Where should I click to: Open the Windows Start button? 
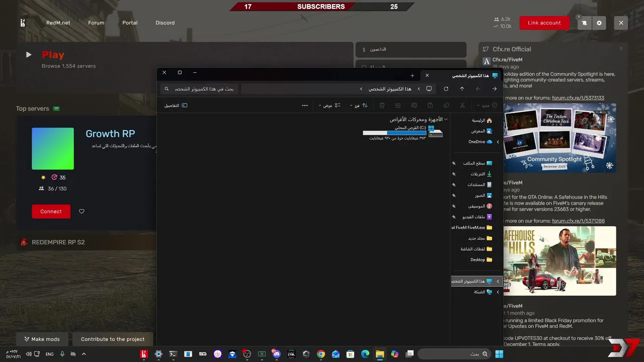[x=499, y=354]
